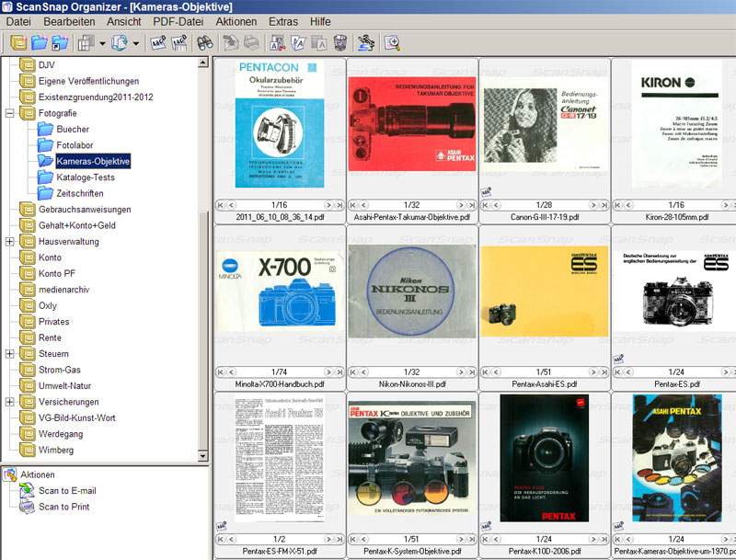Viewport: 736px width, 560px height.
Task: Expand the Versicherungen tree node
Action: coord(9,402)
